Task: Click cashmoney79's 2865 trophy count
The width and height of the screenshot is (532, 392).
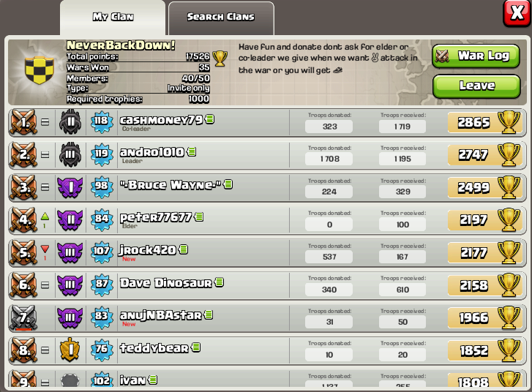Action: [473, 122]
